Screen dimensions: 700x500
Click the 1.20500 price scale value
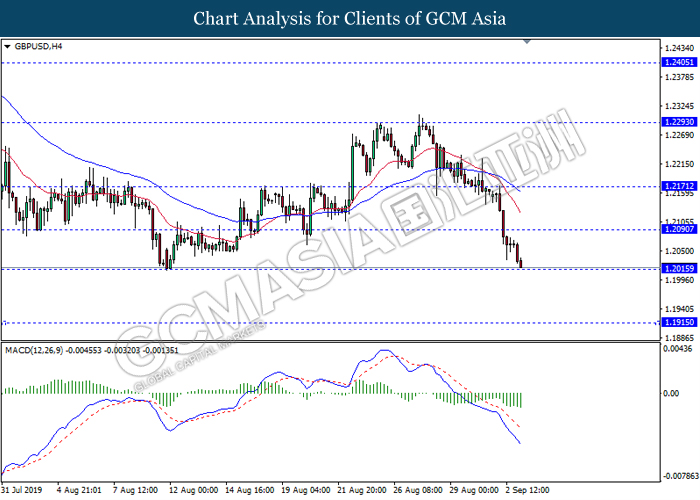[x=679, y=251]
